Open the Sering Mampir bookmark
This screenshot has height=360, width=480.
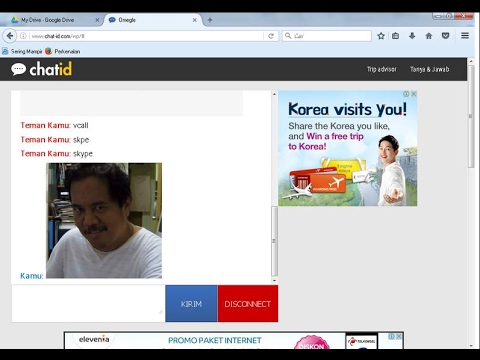pyautogui.click(x=22, y=51)
